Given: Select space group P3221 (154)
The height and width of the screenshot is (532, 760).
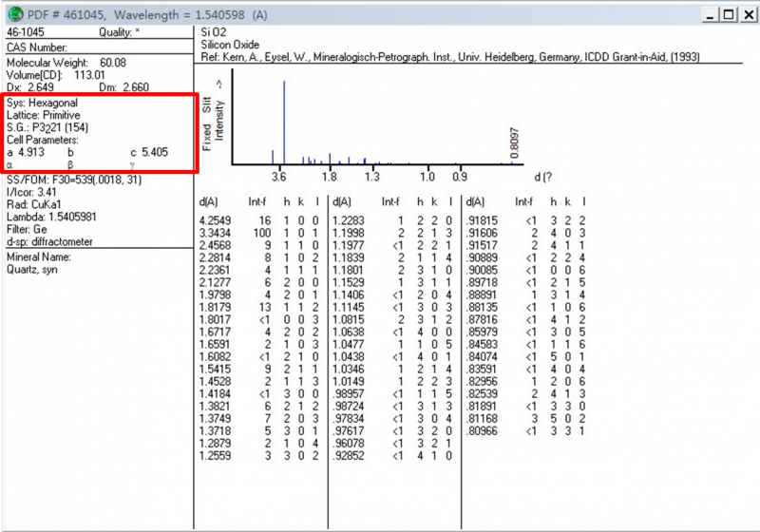Looking at the screenshot, I should [61, 128].
